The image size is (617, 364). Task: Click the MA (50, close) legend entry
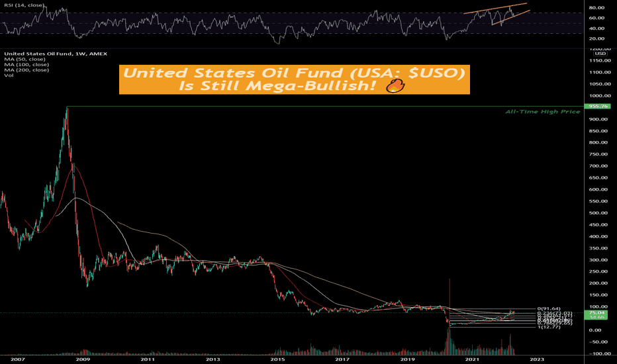click(x=24, y=59)
